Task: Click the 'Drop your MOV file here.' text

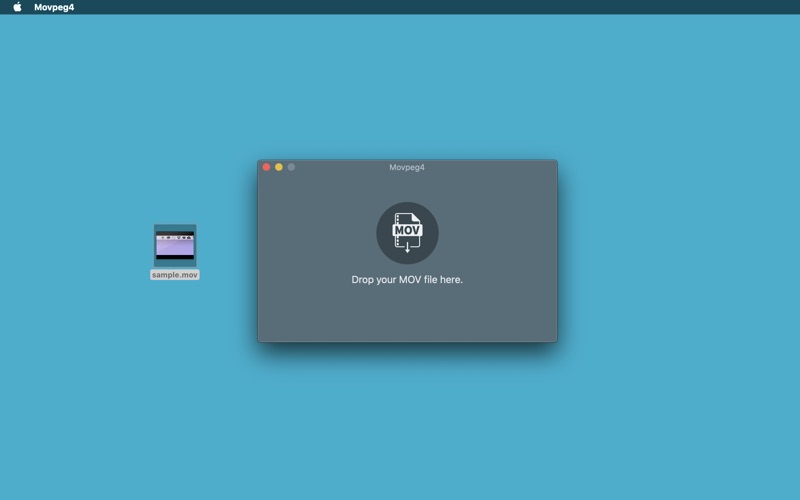Action: (x=407, y=280)
